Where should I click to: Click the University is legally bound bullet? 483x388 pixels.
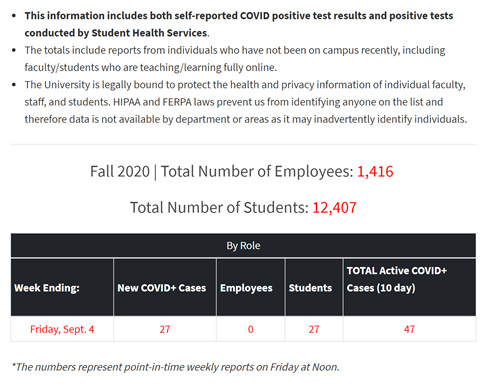click(246, 102)
